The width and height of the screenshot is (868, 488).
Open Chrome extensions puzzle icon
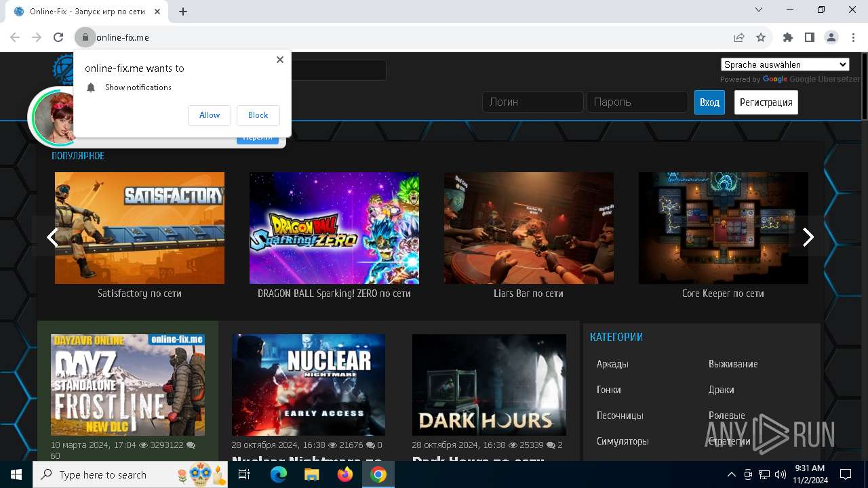(788, 37)
